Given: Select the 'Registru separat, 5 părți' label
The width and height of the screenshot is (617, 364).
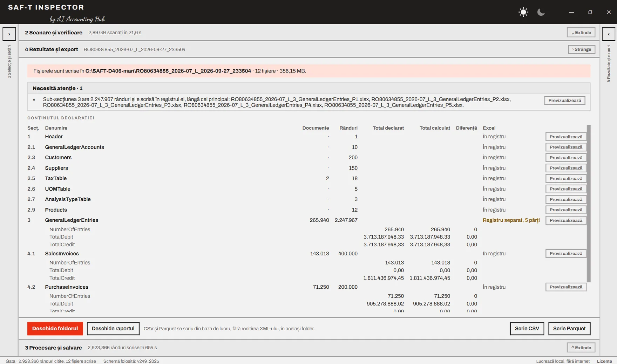Looking at the screenshot, I should (x=511, y=220).
